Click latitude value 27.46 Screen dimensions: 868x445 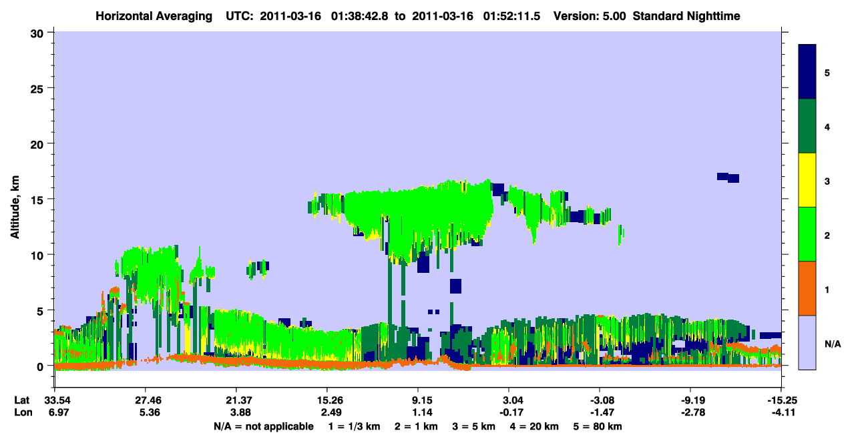(145, 400)
